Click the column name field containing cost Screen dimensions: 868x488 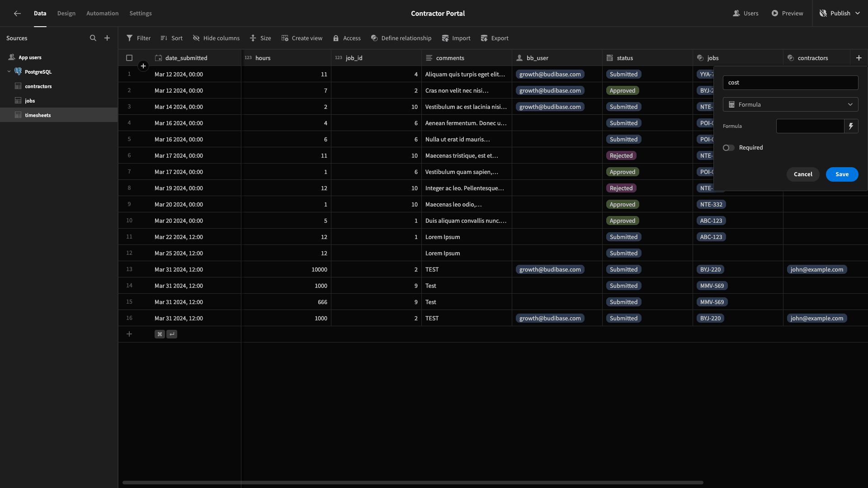790,82
